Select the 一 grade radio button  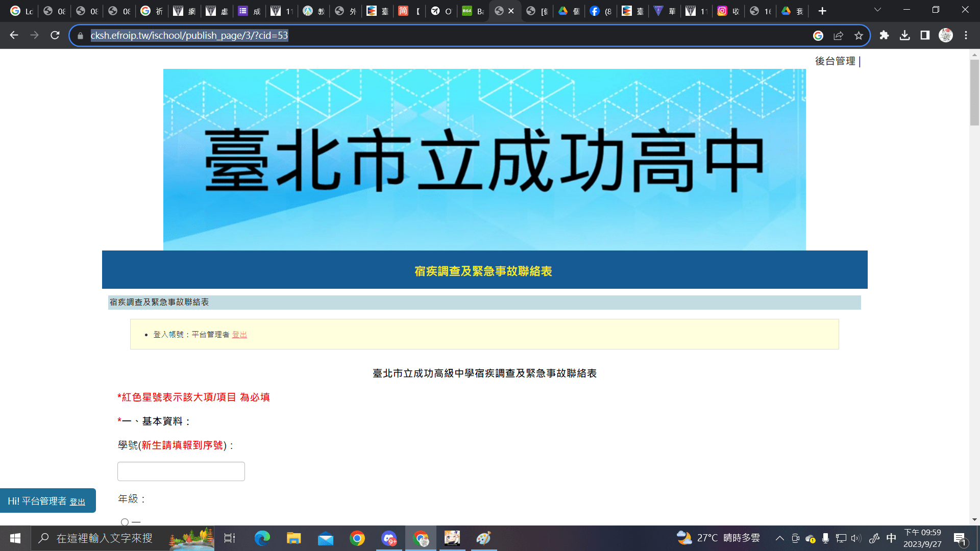pos(125,522)
